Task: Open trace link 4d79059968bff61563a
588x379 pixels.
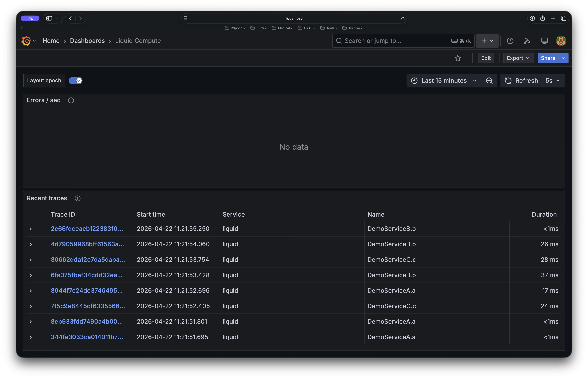Action: pyautogui.click(x=87, y=244)
